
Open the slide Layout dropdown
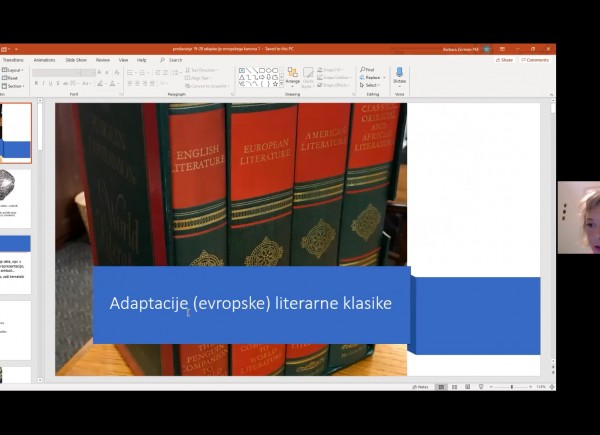pyautogui.click(x=13, y=70)
